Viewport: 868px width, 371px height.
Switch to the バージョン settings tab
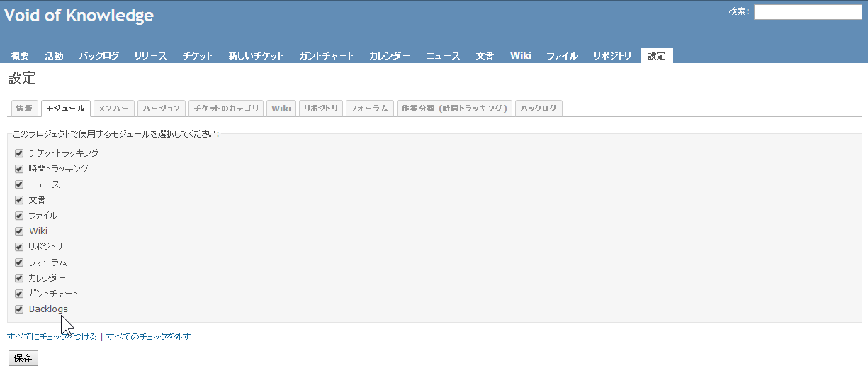(x=162, y=109)
